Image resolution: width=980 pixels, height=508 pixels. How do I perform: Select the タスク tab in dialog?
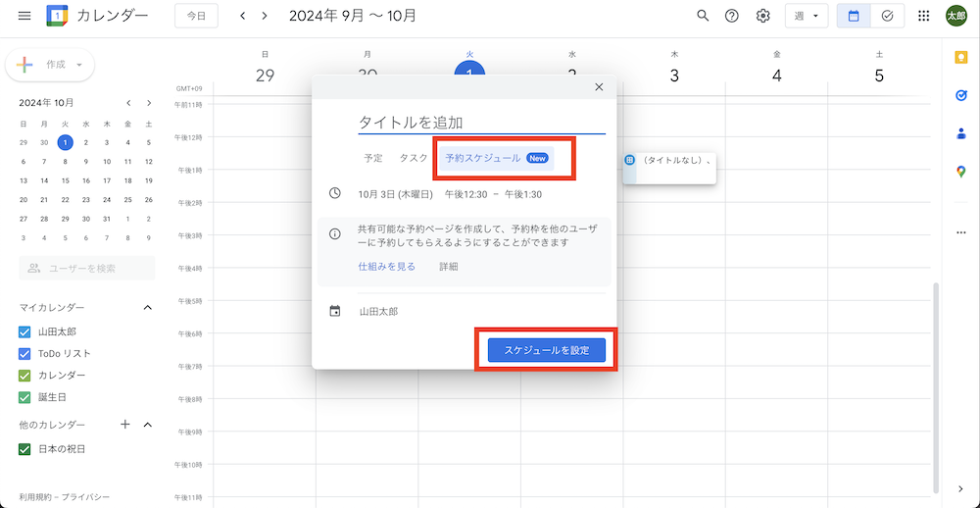413,158
